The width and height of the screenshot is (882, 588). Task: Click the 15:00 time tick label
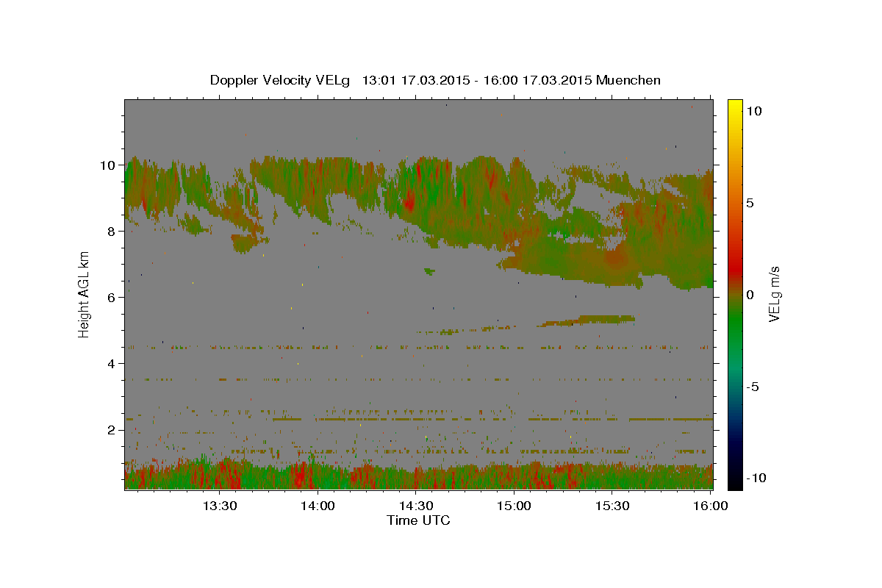pyautogui.click(x=514, y=506)
